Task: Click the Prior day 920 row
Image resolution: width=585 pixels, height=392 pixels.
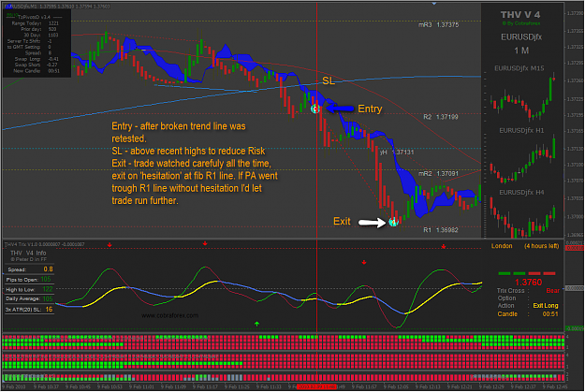Action: pyautogui.click(x=38, y=29)
